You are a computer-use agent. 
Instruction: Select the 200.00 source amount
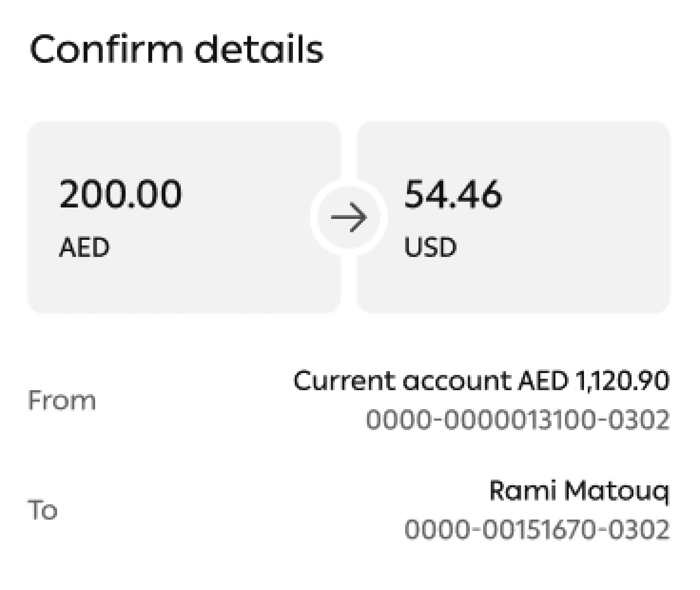pyautogui.click(x=120, y=194)
